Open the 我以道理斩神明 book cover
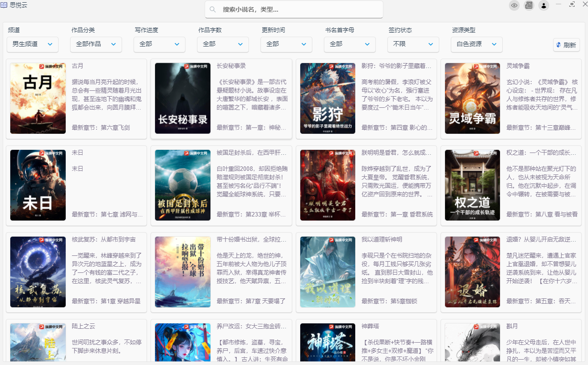Screen dimensions: 588x365 pyautogui.click(x=328, y=272)
